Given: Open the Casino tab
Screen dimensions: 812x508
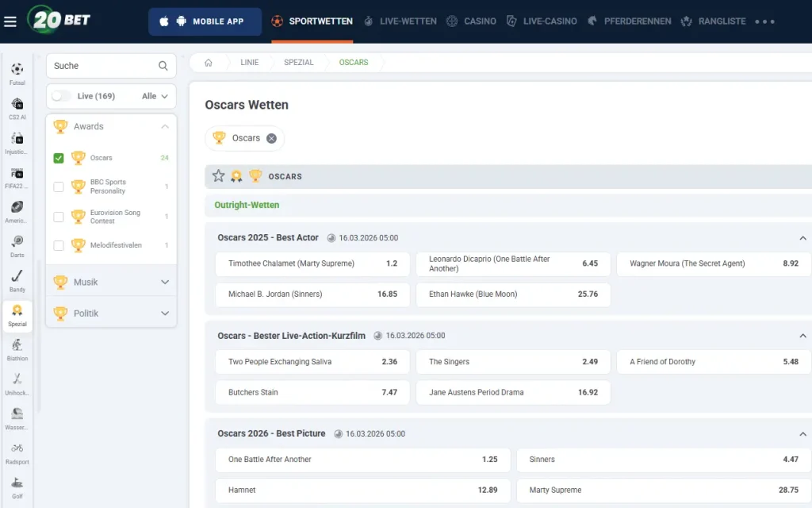Looking at the screenshot, I should click(x=472, y=21).
